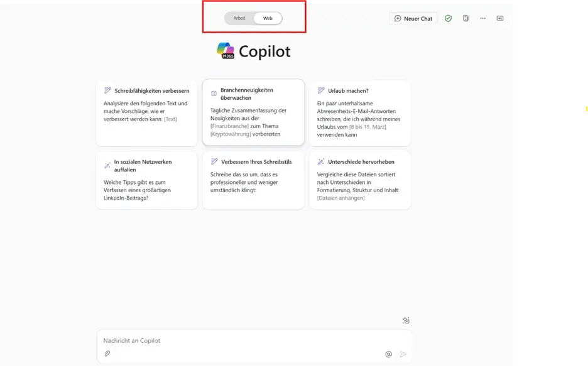The image size is (588, 366).
Task: Click the M365 Copilot logo
Action: click(226, 51)
